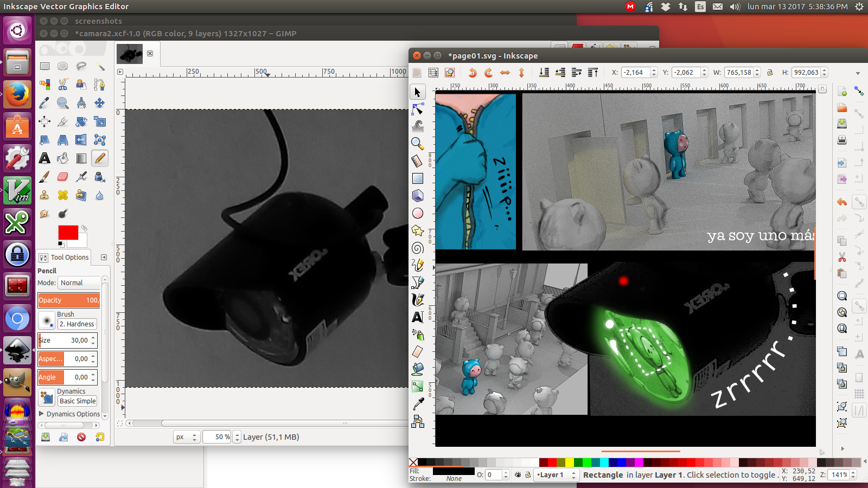
Task: Select GIMP Text tool
Action: coord(44,158)
